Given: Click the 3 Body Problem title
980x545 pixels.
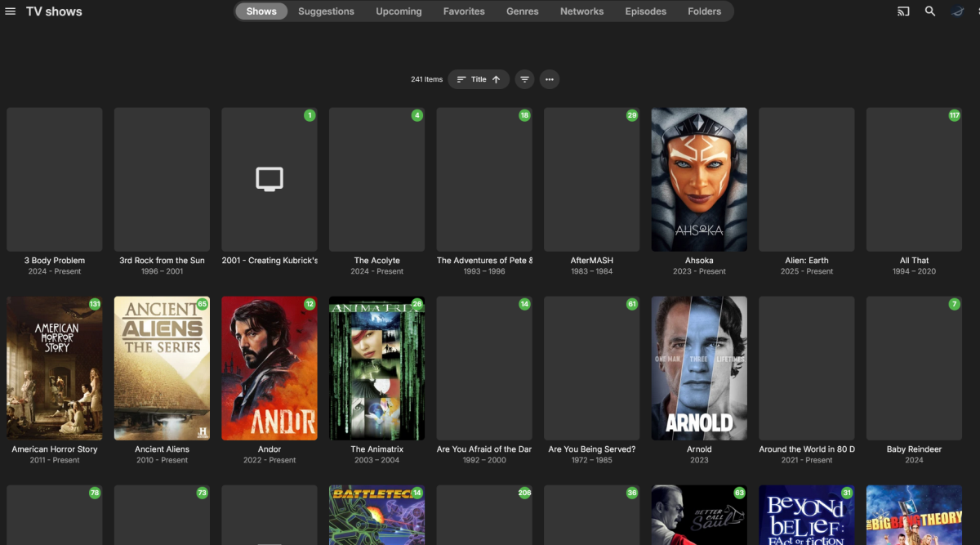Looking at the screenshot, I should coord(55,261).
